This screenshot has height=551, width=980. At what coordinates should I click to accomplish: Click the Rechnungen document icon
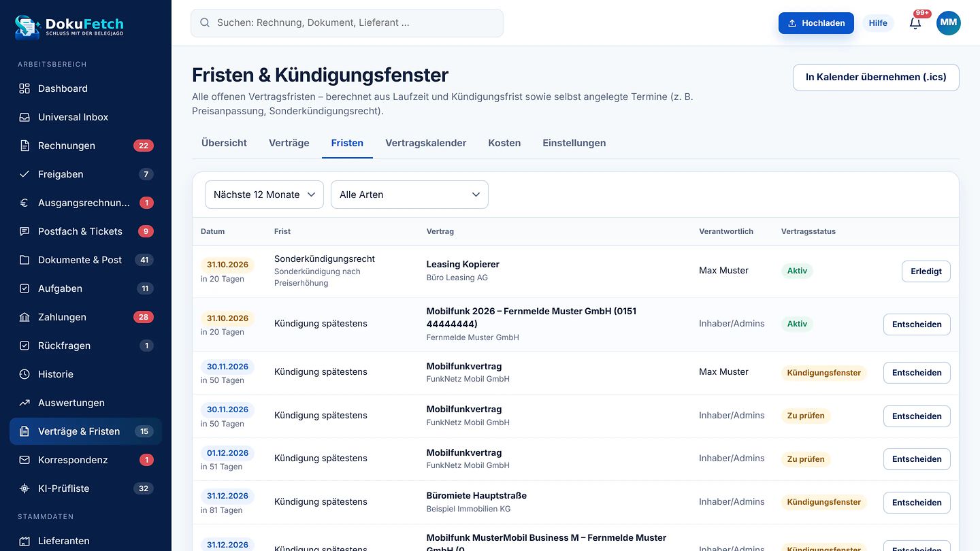coord(24,146)
